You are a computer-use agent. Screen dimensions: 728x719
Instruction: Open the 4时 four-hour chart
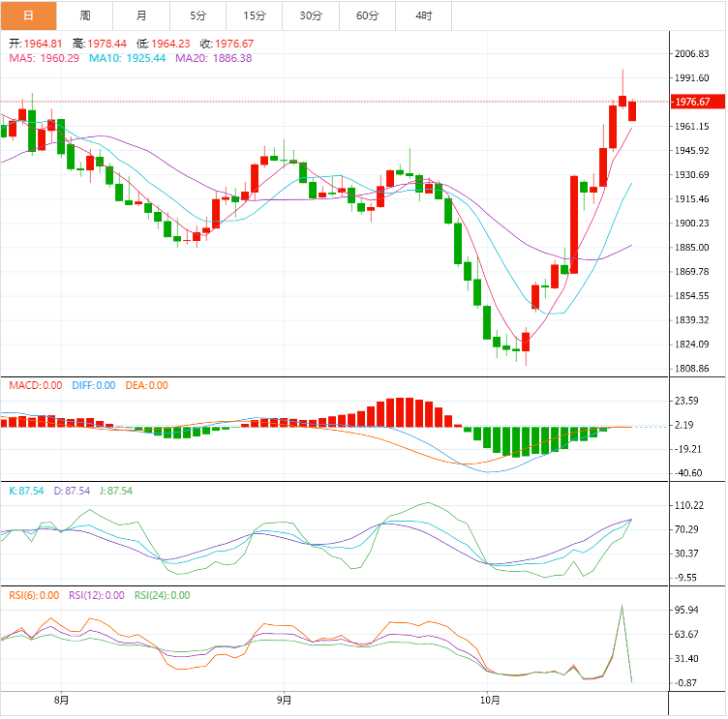tap(424, 15)
